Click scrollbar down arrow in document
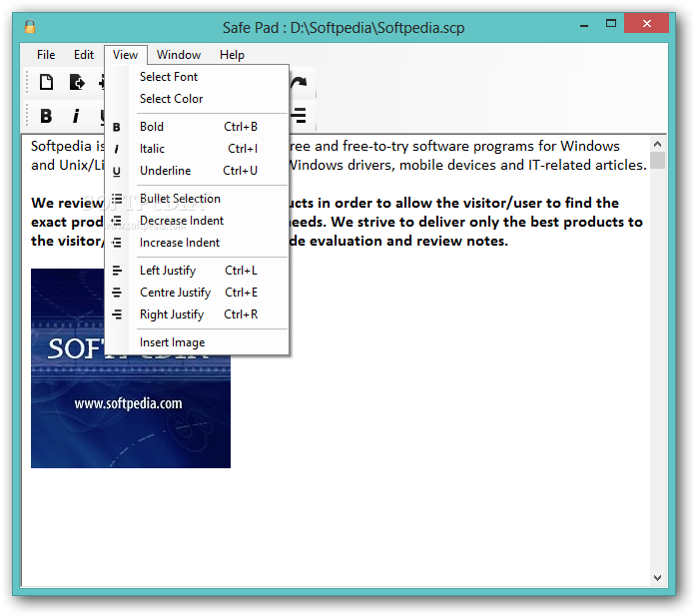696x616 pixels. point(658,577)
